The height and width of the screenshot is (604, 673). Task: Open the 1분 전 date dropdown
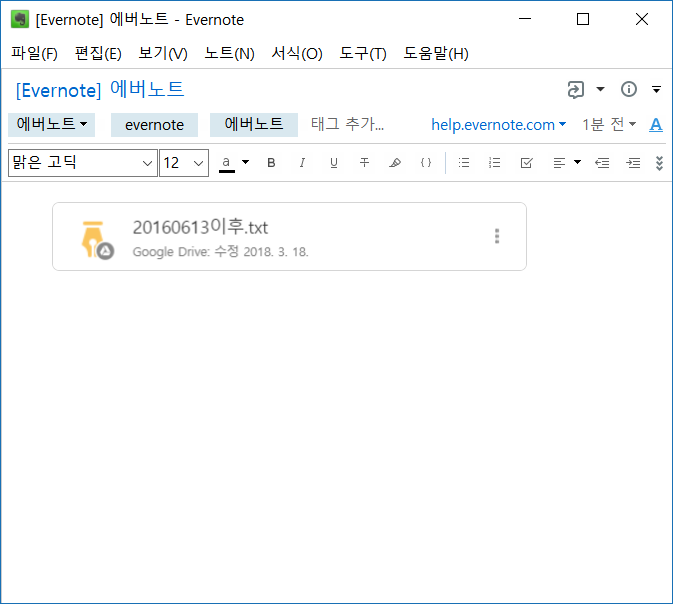coord(609,125)
